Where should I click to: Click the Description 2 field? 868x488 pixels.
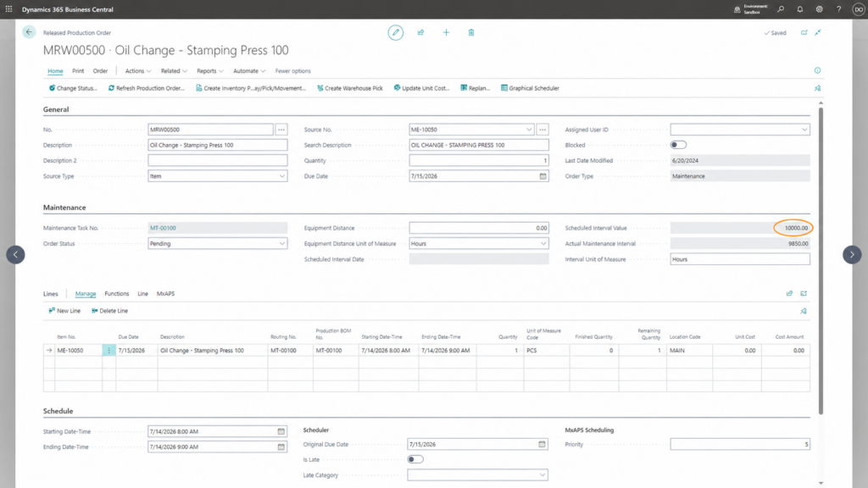coord(218,160)
